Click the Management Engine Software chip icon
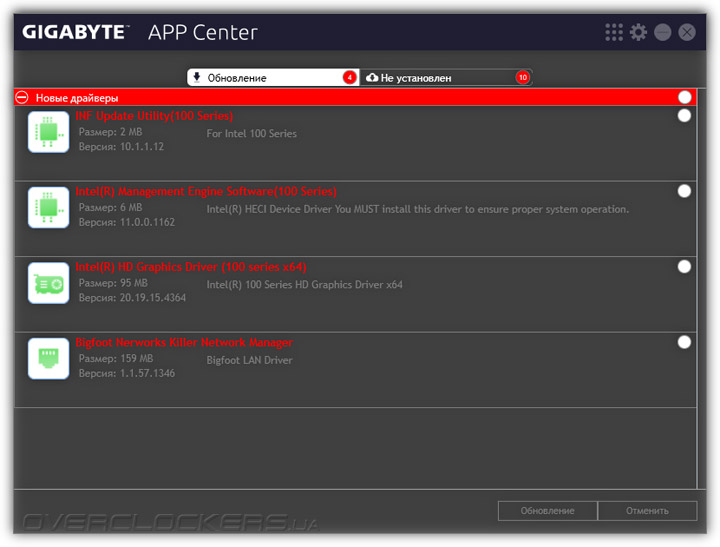Screen dimensions: 720x547 (48, 208)
